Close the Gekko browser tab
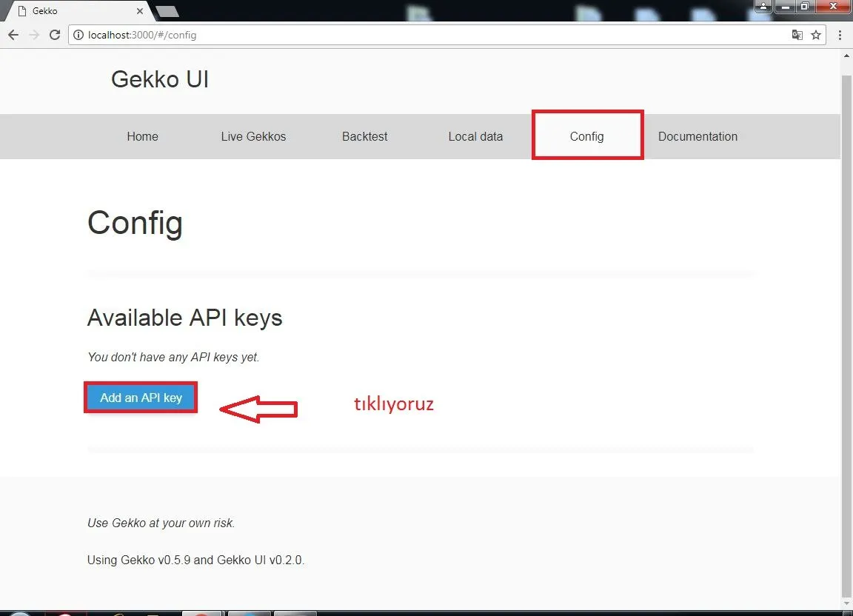Image resolution: width=853 pixels, height=616 pixels. click(x=140, y=11)
